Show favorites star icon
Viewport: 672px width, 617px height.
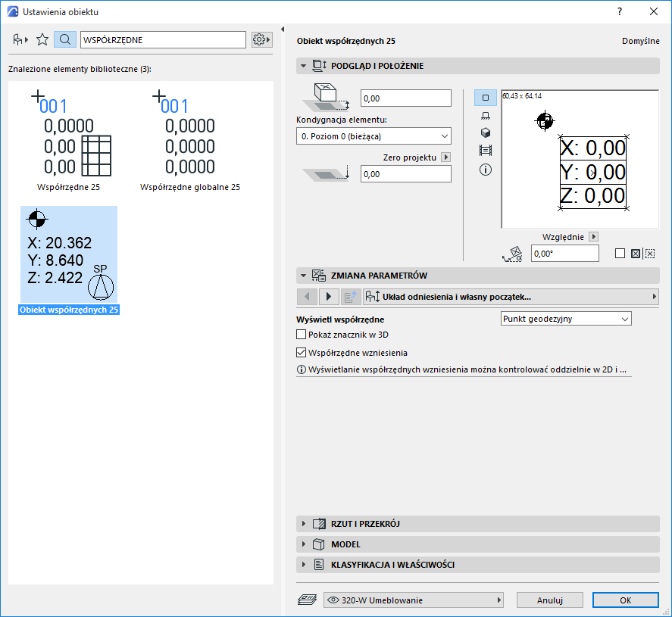coord(42,40)
